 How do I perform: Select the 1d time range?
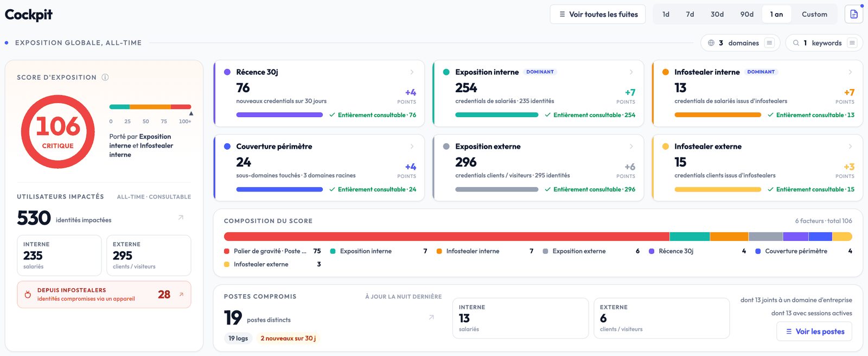666,14
